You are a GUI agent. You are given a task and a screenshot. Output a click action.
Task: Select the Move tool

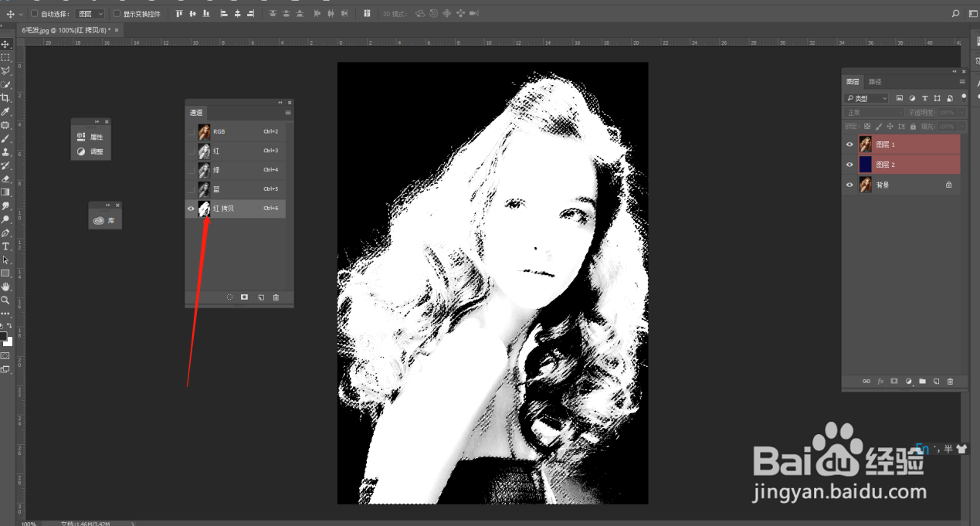5,44
